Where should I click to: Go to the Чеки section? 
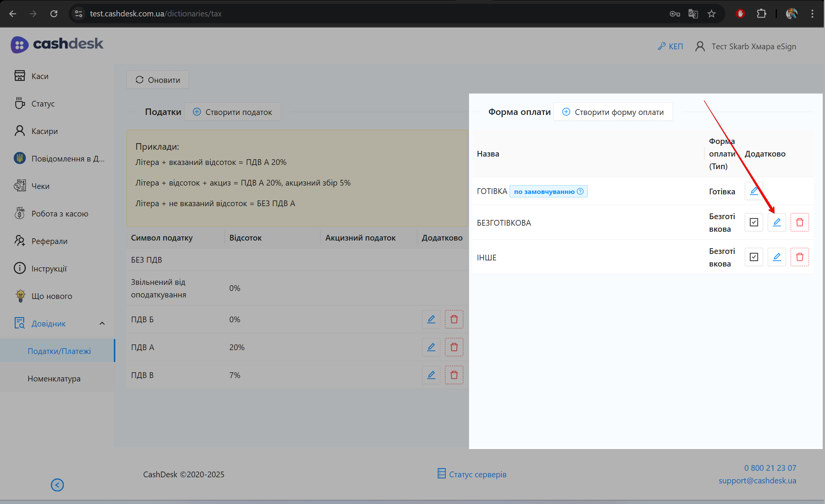pos(40,186)
